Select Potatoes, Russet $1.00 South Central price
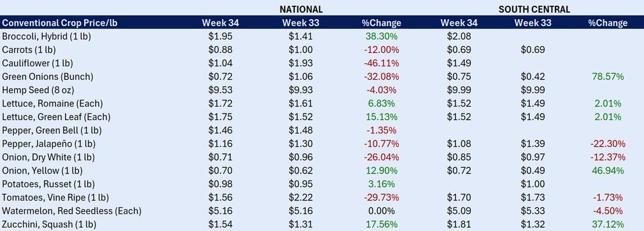This screenshot has height=231, width=644. [533, 184]
